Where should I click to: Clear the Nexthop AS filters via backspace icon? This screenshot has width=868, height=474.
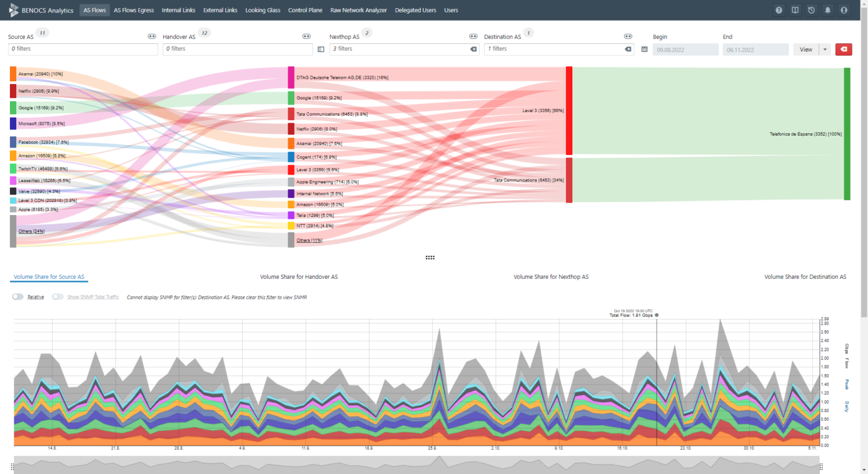pyautogui.click(x=473, y=49)
